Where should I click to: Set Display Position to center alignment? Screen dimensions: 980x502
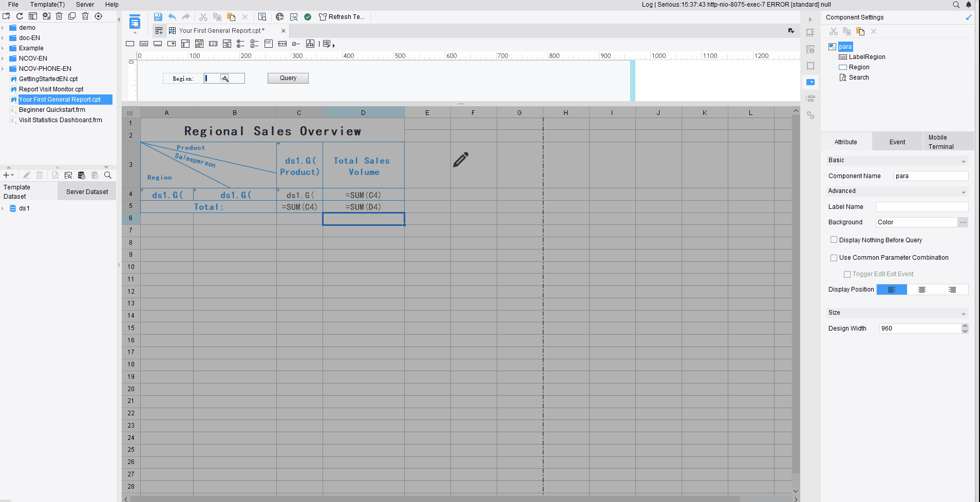click(x=922, y=289)
